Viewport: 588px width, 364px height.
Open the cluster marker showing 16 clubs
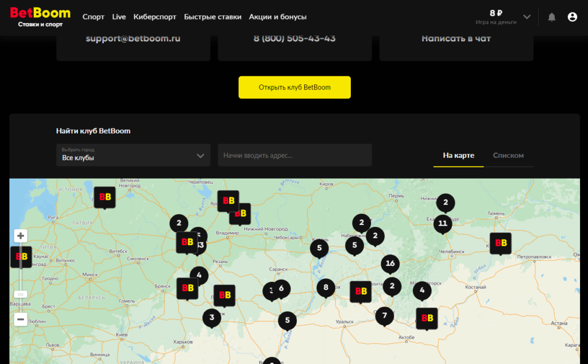390,264
